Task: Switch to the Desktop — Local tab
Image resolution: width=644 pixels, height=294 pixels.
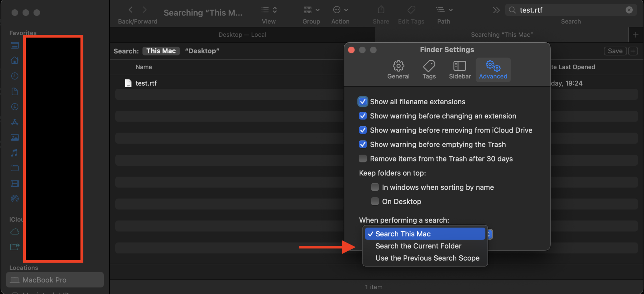Action: pyautogui.click(x=242, y=35)
